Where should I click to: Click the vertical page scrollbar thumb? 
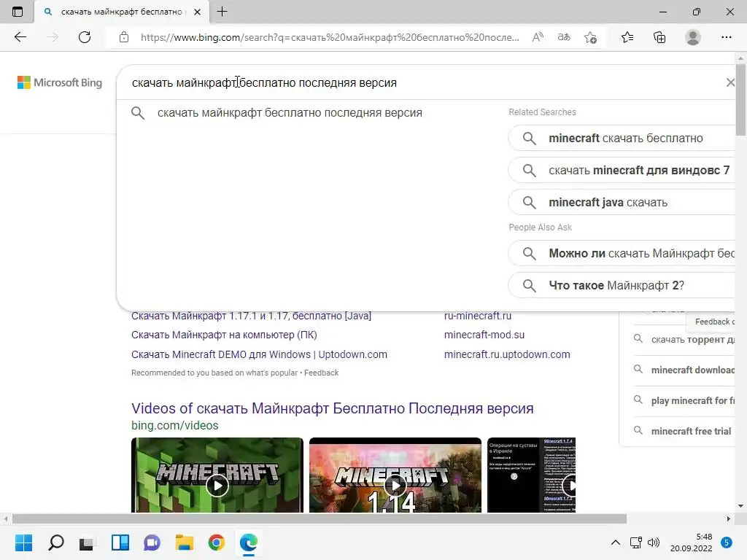click(x=740, y=99)
